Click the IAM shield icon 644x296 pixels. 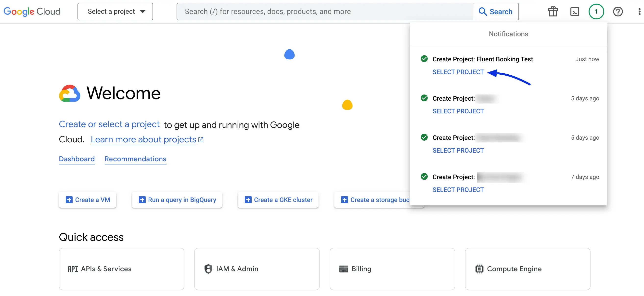208,269
